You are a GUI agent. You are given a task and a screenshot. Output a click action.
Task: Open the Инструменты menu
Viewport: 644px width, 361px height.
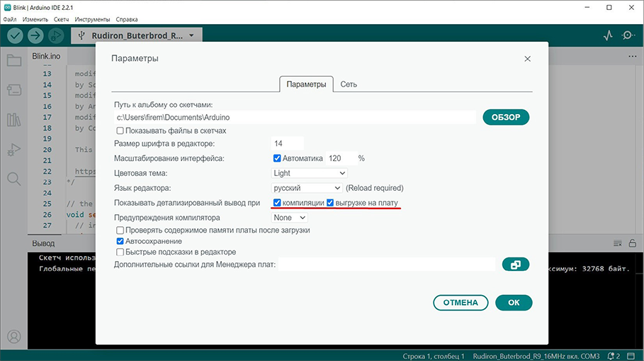[92, 19]
